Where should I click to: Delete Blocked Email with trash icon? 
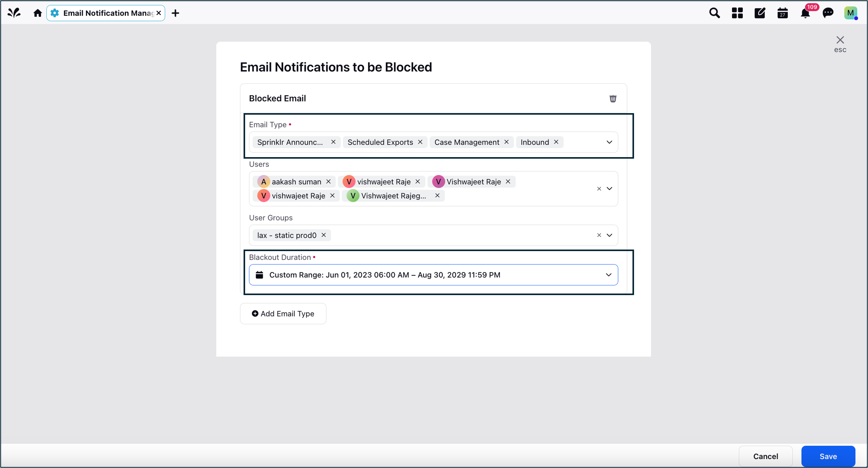pyautogui.click(x=613, y=99)
